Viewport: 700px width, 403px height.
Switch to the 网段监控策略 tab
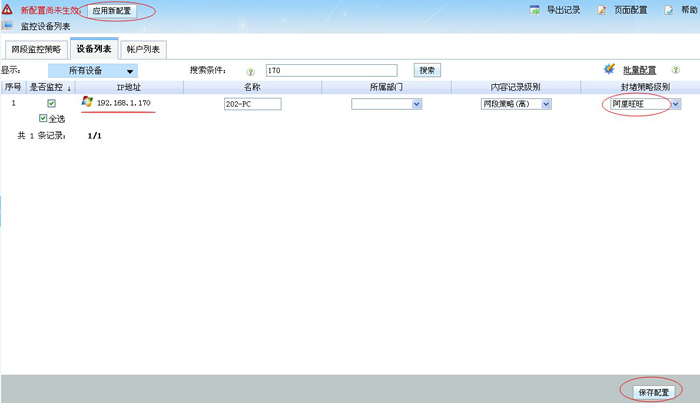click(x=35, y=49)
